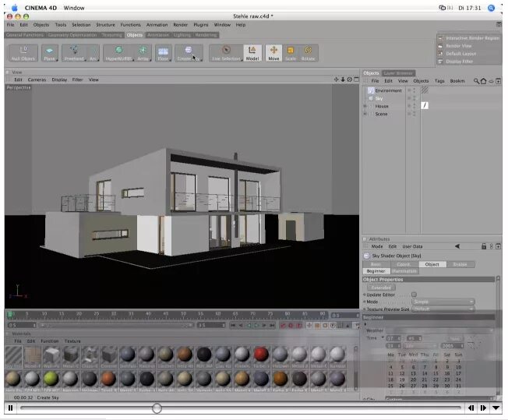Viewport: 508px width, 420px height.
Task: Click the Create Sky tool
Action: pyautogui.click(x=189, y=53)
